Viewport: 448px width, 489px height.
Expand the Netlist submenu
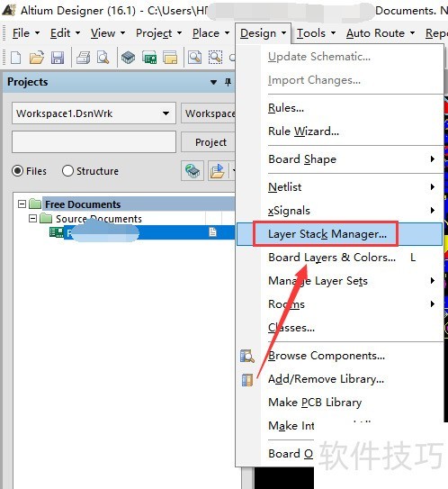(433, 186)
